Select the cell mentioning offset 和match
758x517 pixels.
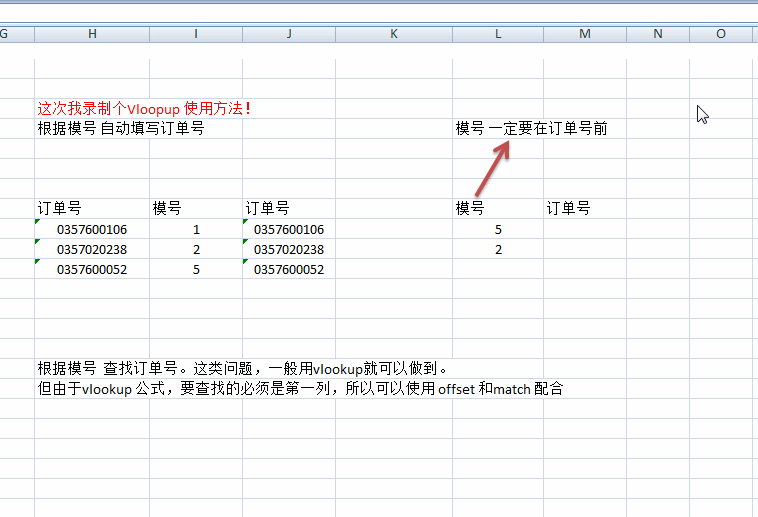[x=92, y=389]
